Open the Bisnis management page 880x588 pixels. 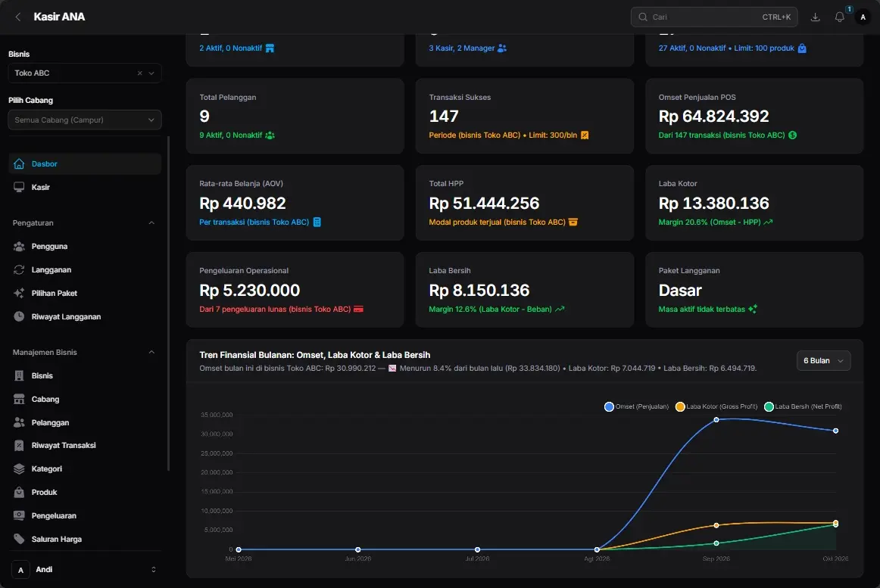coord(85,376)
